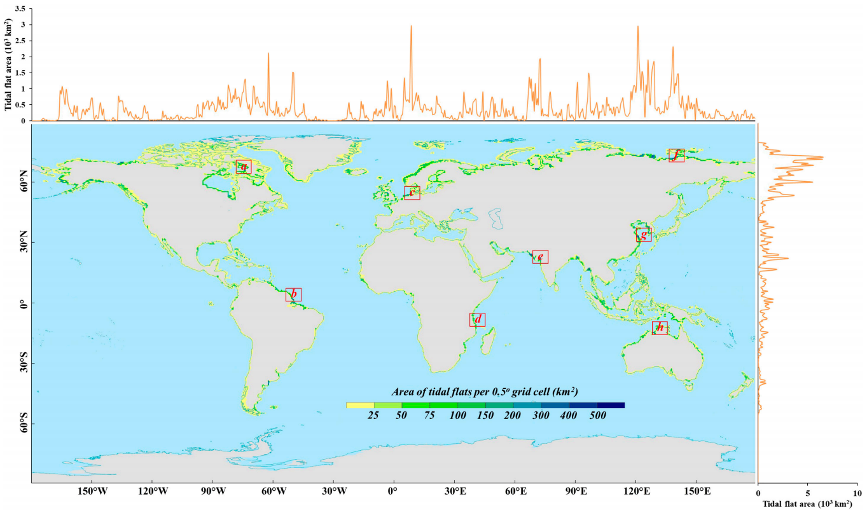
Task: Click the legend title 'Area of tidal flats'
Action: [484, 391]
